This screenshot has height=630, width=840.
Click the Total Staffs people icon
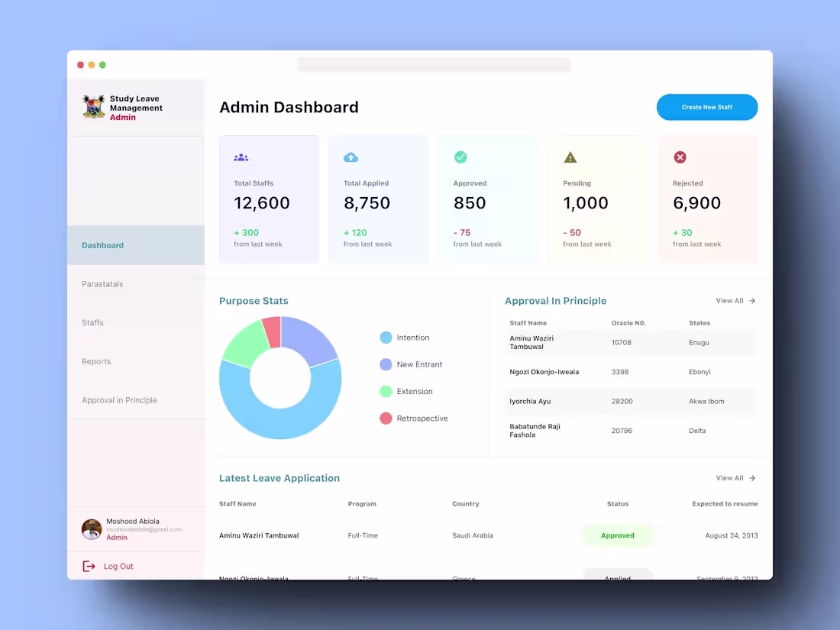240,157
